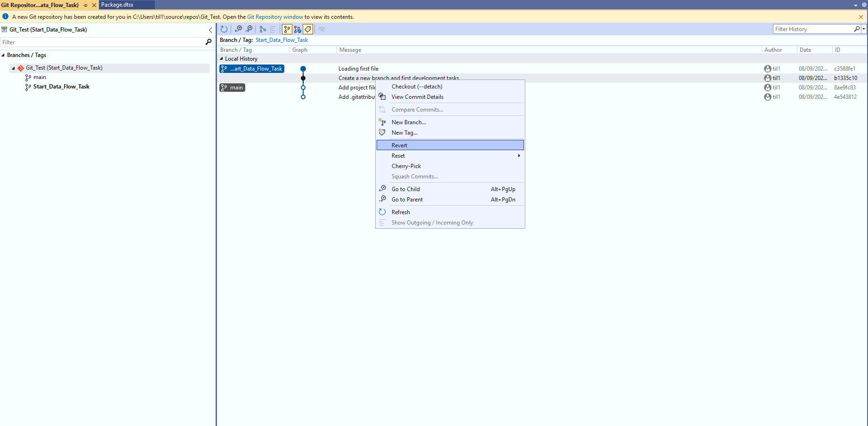The width and height of the screenshot is (868, 426).
Task: Choose New Tag... from context menu
Action: click(450, 133)
